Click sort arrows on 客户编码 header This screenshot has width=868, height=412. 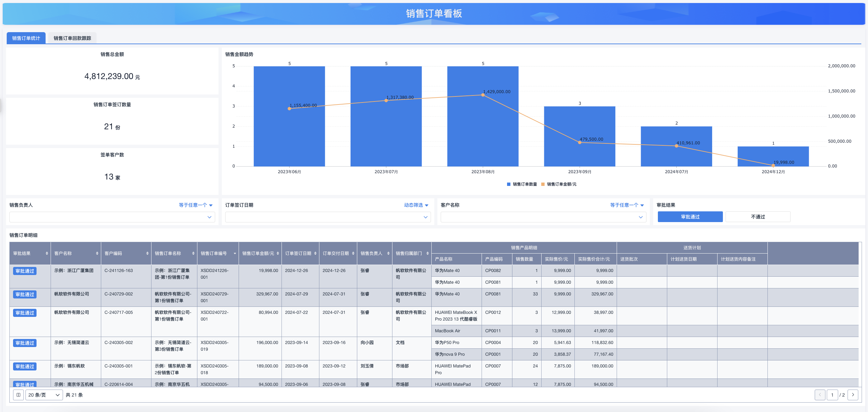tap(147, 253)
